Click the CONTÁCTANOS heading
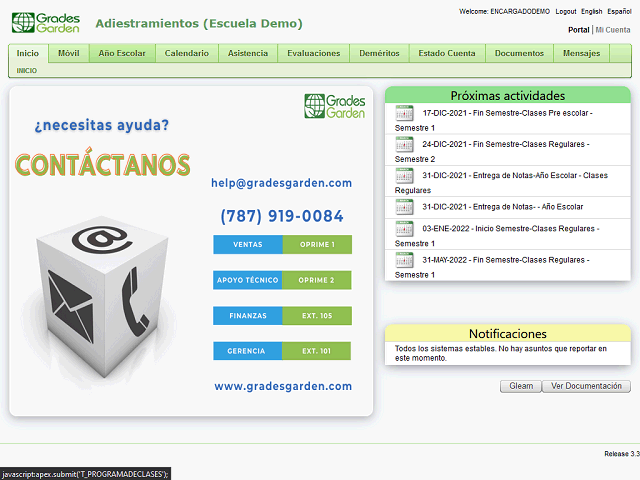This screenshot has width=640, height=480. pyautogui.click(x=102, y=162)
